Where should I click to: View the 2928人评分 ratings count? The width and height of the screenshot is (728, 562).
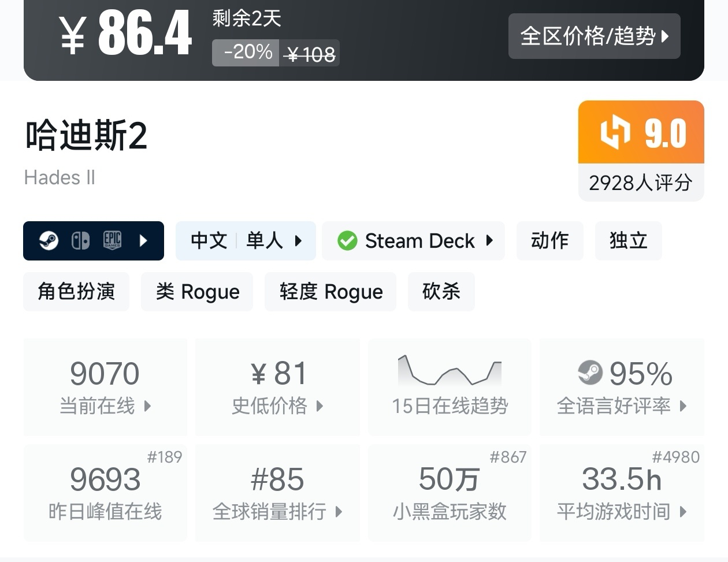coord(641,183)
